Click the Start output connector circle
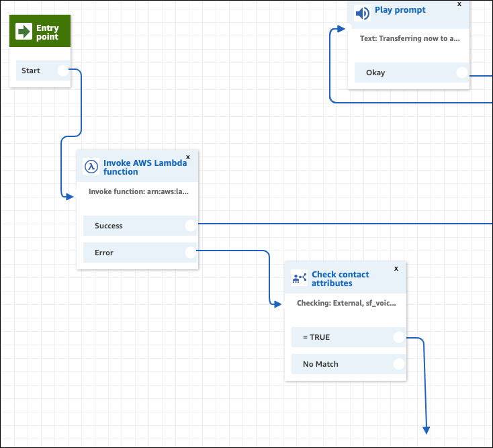The image size is (493, 448). pos(63,71)
